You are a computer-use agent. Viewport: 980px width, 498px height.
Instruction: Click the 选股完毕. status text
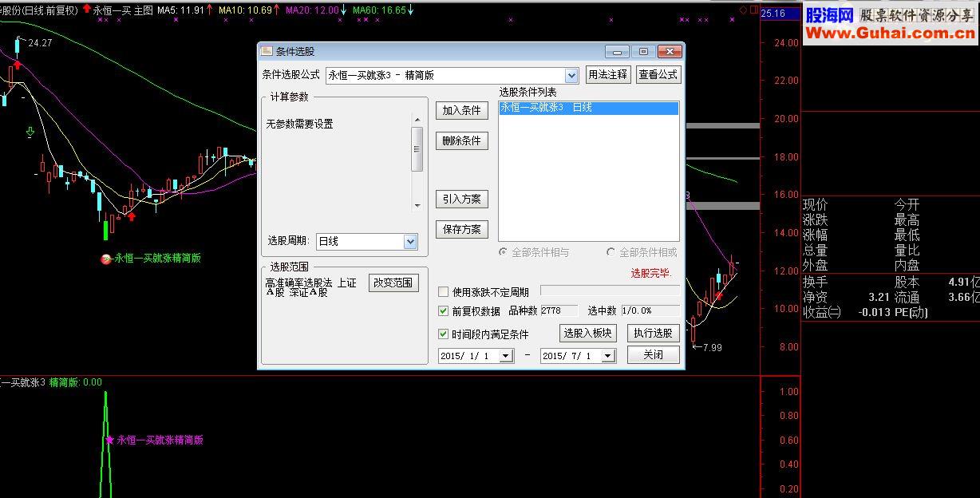[651, 273]
